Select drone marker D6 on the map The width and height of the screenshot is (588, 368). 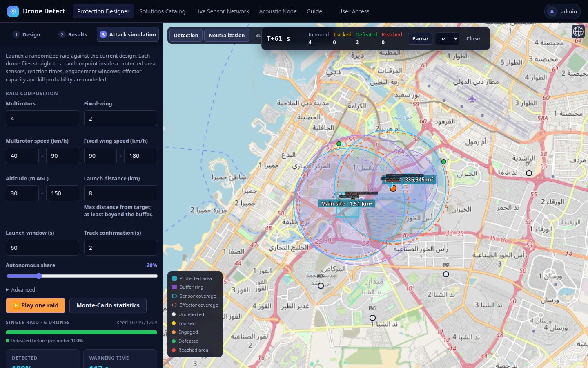(x=321, y=285)
